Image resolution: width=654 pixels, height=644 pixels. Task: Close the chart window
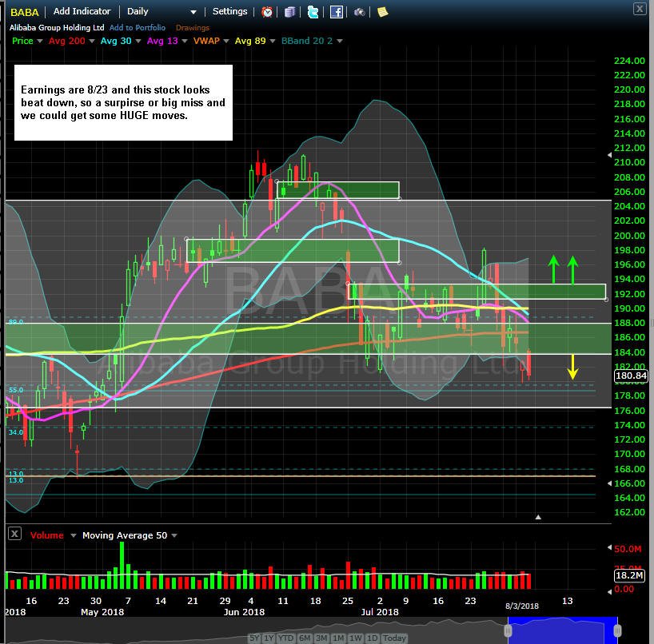pyautogui.click(x=640, y=9)
